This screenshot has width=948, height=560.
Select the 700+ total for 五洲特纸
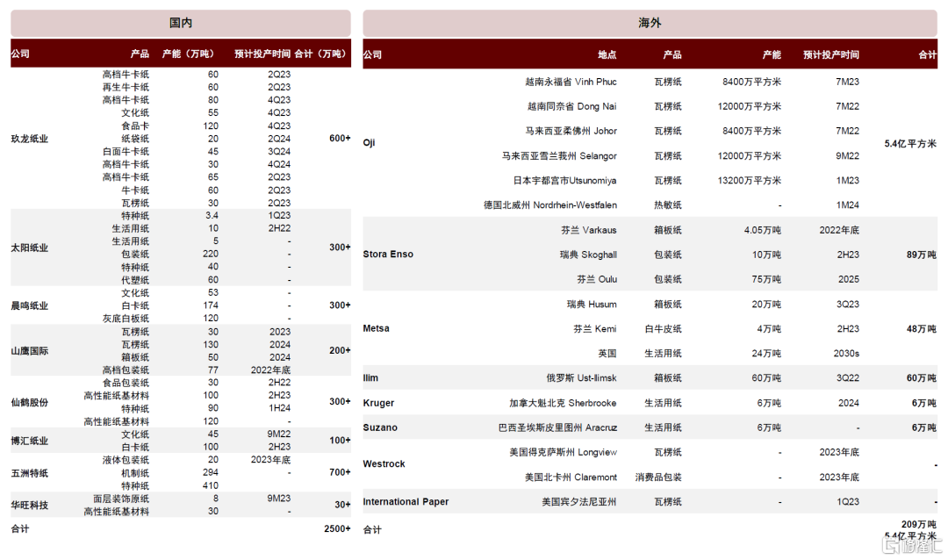[x=340, y=471]
